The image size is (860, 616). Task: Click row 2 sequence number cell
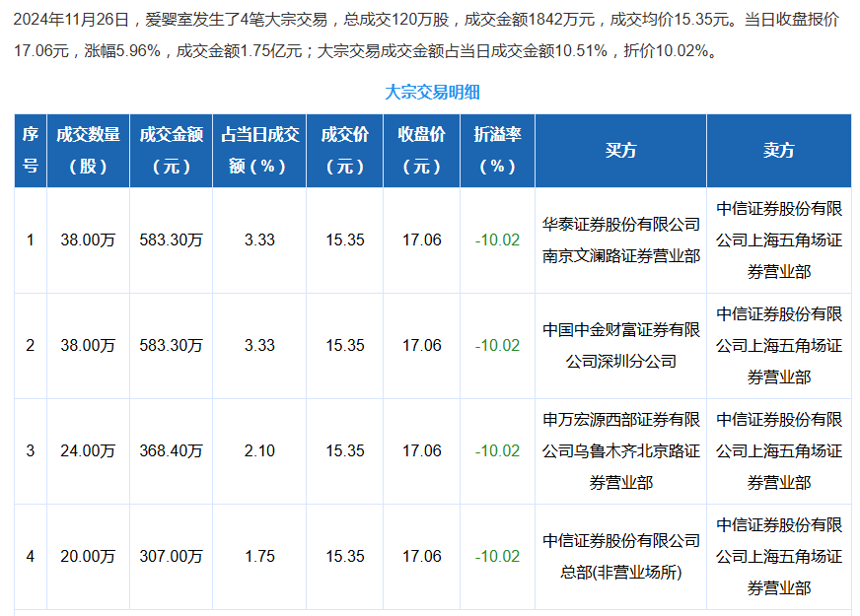point(31,345)
